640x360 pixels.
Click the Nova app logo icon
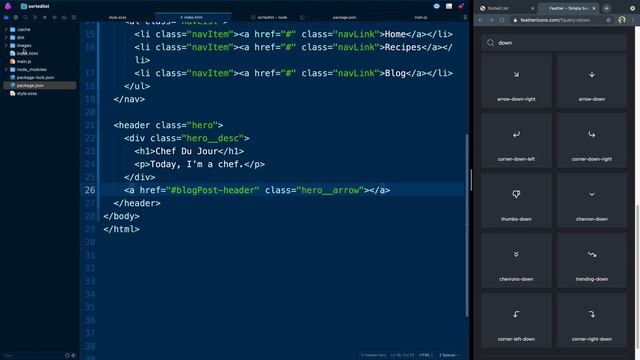(8, 6)
